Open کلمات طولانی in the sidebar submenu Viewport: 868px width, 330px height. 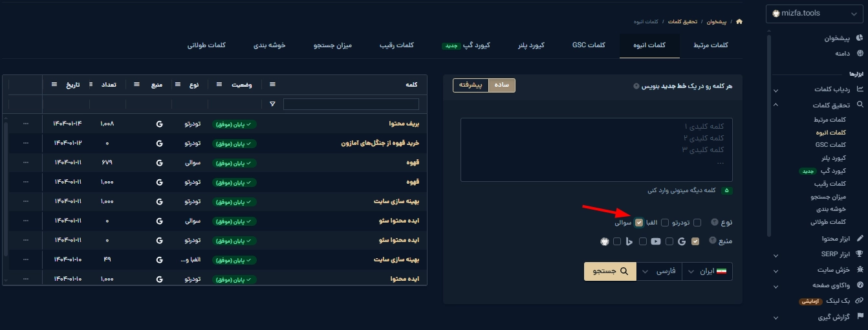828,222
